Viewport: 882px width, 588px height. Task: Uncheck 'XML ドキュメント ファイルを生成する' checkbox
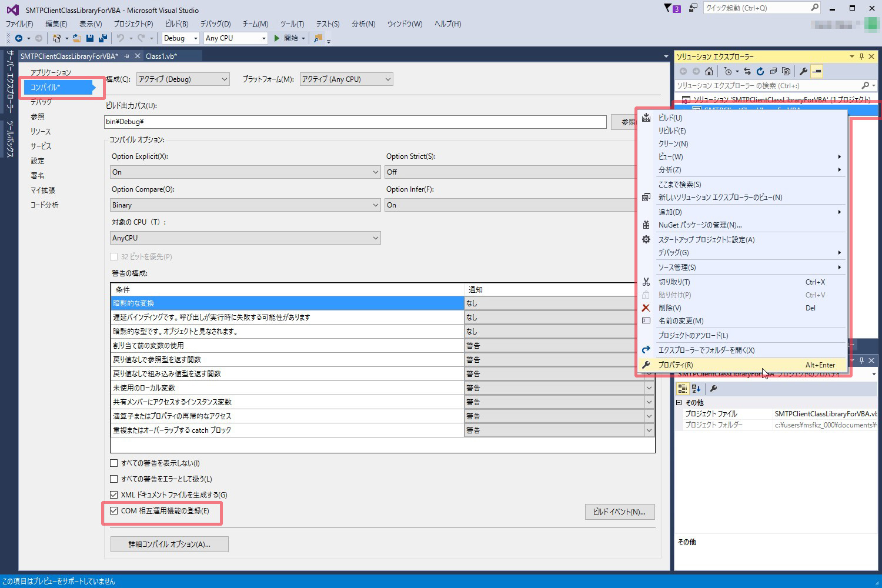[114, 495]
